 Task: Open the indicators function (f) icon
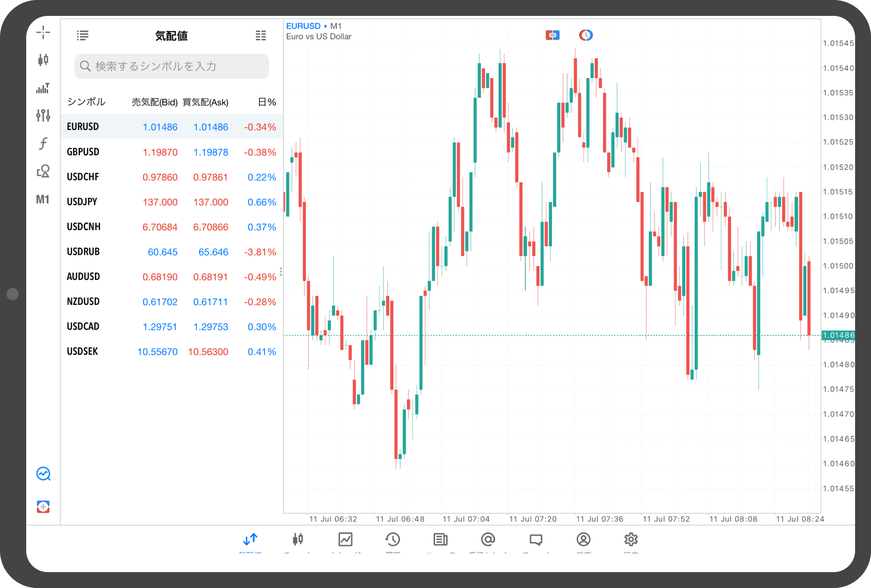click(43, 143)
